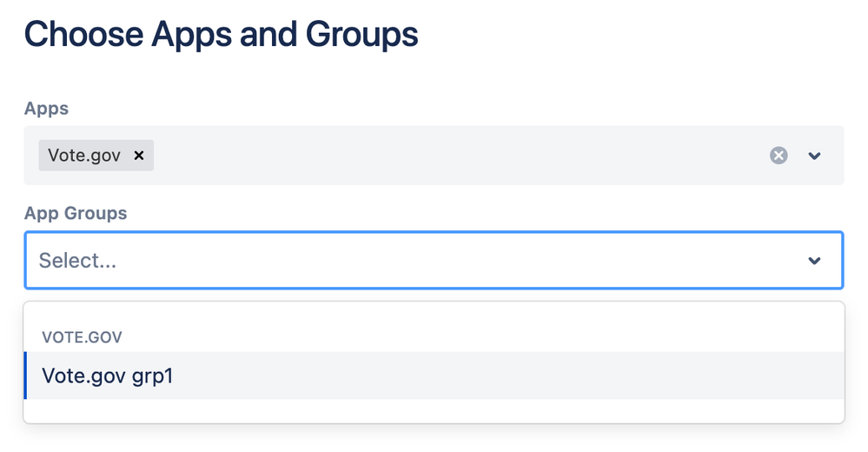The width and height of the screenshot is (868, 452).
Task: Click the Vote.gov chip label text
Action: [84, 155]
